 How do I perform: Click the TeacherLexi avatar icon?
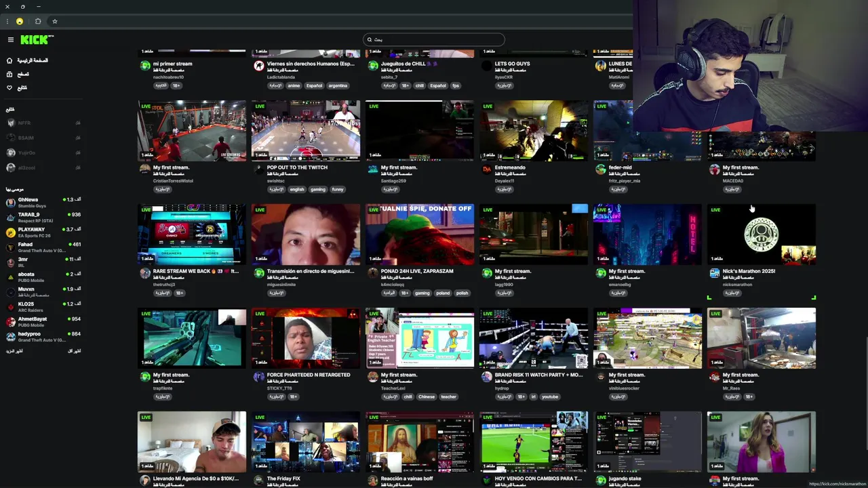coord(373,377)
